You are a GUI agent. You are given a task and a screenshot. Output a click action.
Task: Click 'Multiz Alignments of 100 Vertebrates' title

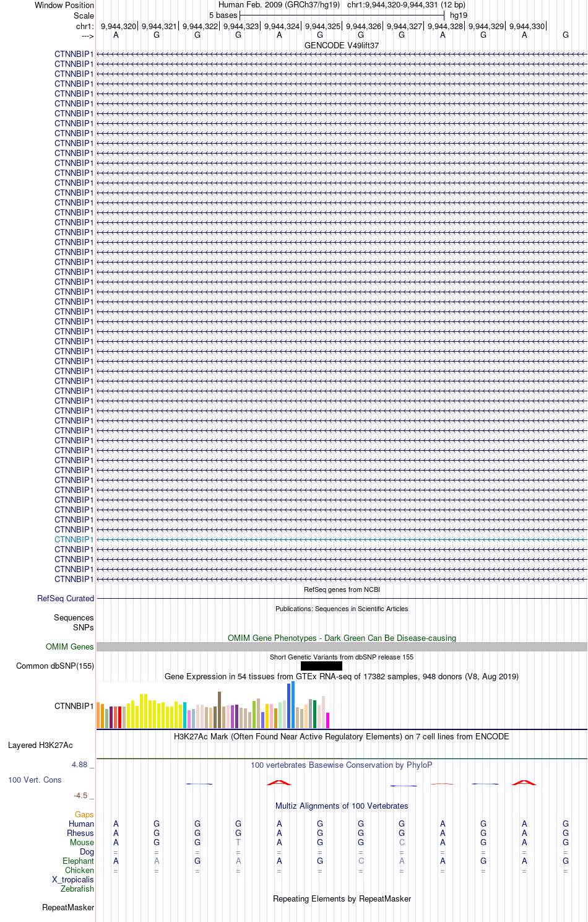click(x=342, y=806)
